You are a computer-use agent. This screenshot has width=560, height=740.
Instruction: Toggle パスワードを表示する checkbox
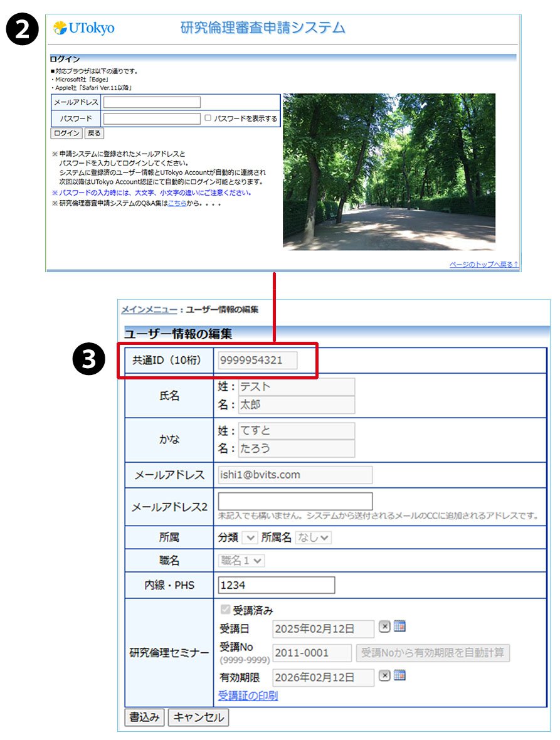point(208,118)
